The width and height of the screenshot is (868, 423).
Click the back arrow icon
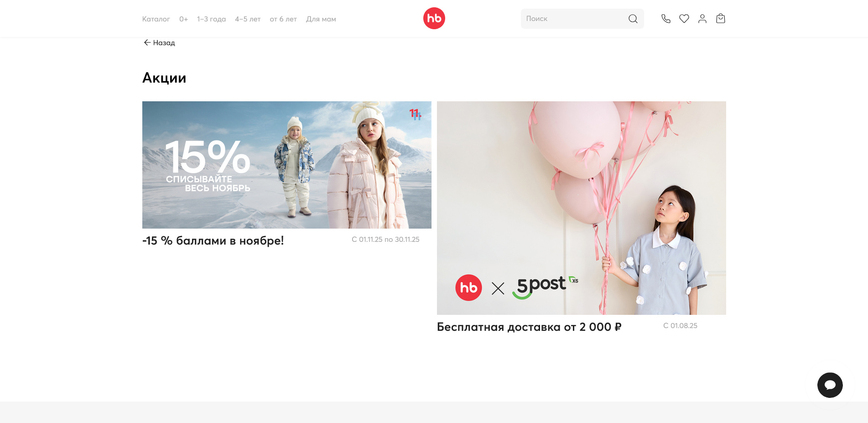tap(147, 42)
